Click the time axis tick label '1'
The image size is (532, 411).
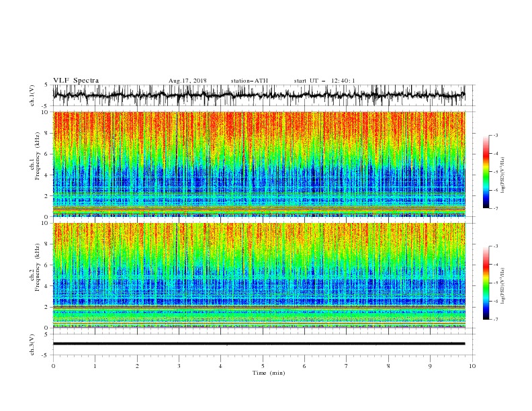pos(95,366)
